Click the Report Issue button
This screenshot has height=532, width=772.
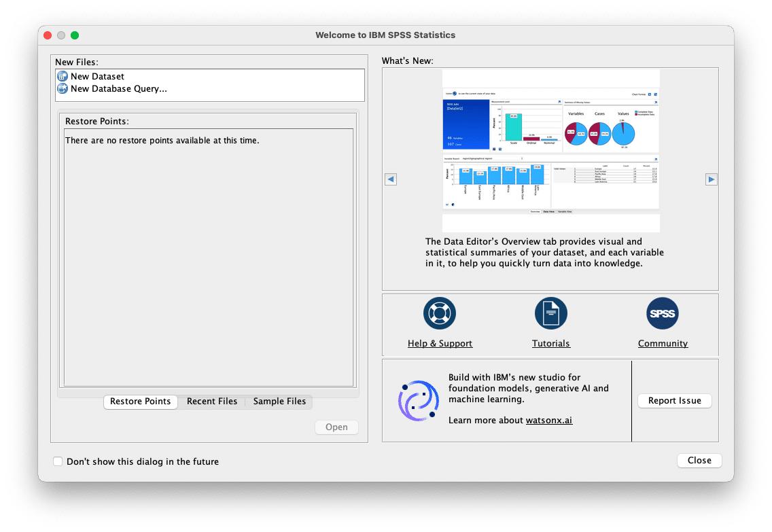(x=675, y=401)
